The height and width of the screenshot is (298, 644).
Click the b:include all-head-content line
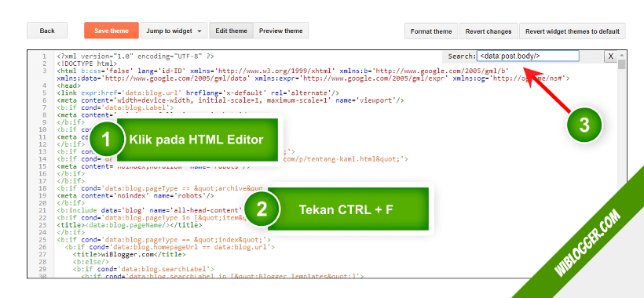click(x=150, y=211)
